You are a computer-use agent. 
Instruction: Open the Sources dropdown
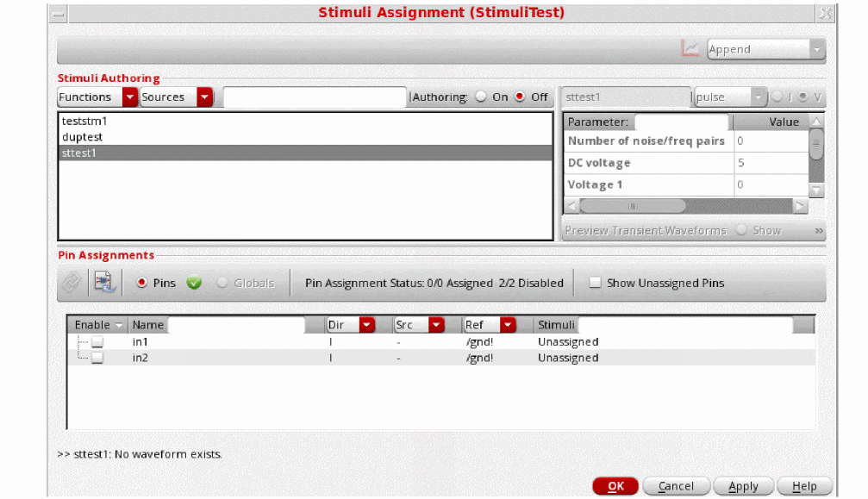(x=205, y=97)
